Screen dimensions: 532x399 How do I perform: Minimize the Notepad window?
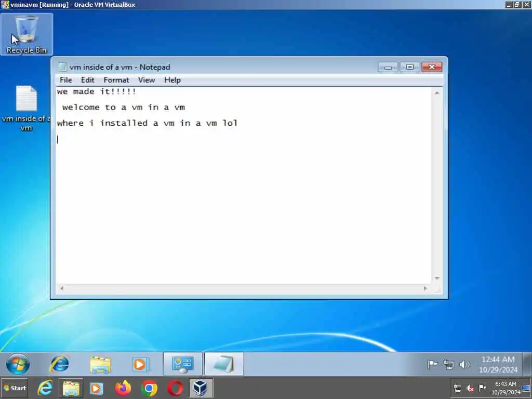(388, 67)
